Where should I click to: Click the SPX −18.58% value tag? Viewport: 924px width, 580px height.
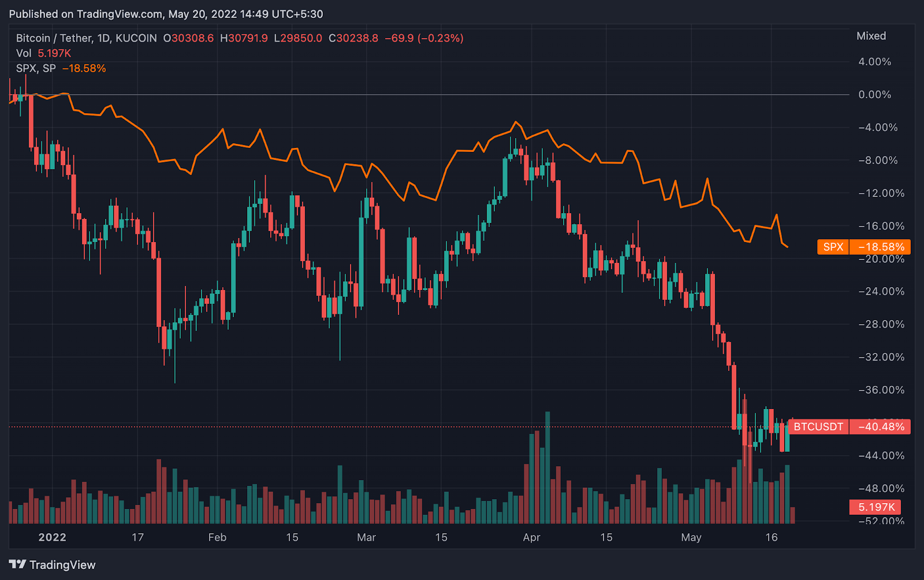(880, 247)
